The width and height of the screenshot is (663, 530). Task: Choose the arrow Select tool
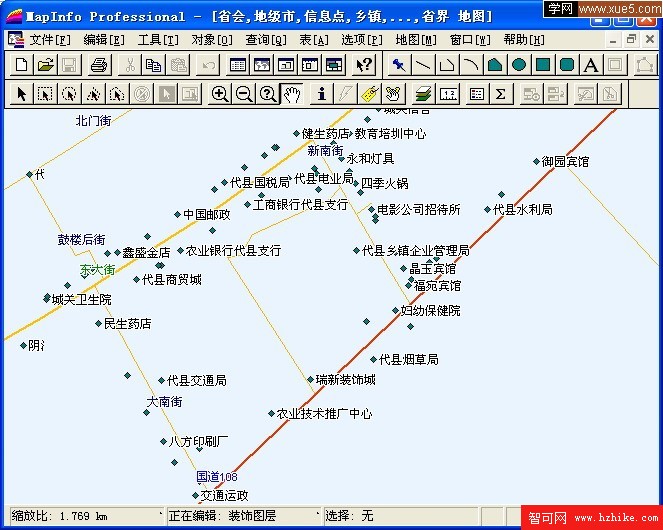pos(22,93)
